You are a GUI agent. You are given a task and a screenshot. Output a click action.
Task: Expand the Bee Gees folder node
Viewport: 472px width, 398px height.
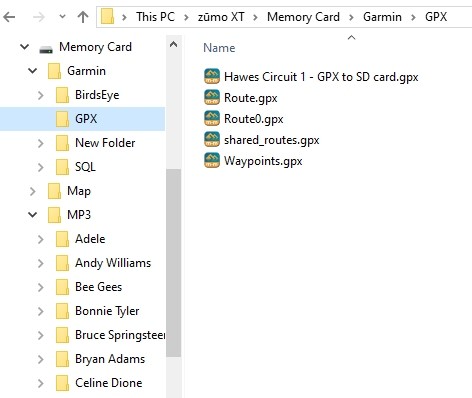click(41, 287)
